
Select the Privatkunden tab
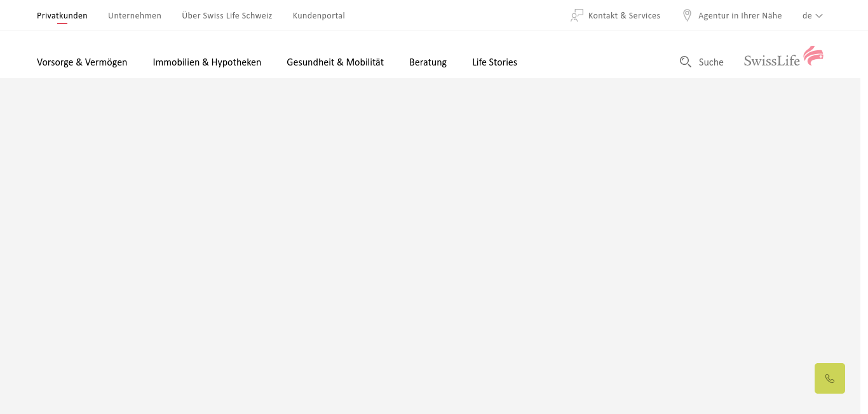click(62, 16)
